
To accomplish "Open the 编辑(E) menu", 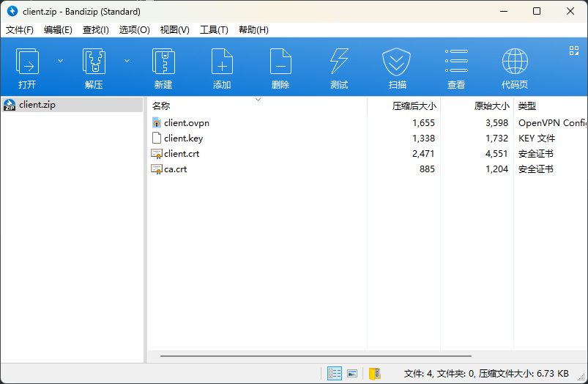I will 58,30.
